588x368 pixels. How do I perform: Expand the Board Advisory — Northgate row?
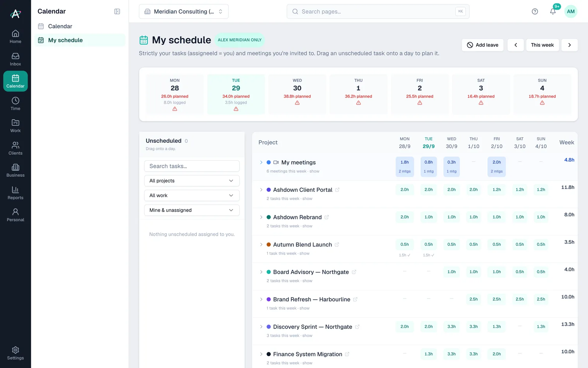(261, 272)
